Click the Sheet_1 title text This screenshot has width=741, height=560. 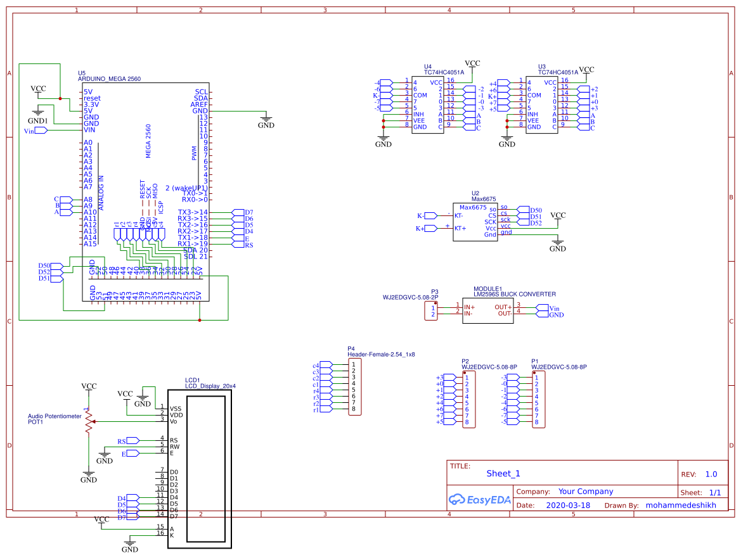coord(503,474)
